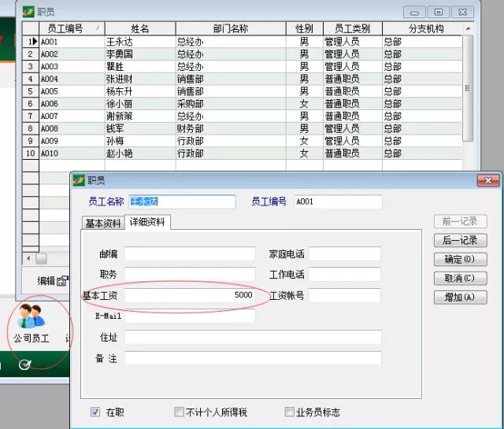Viewport: 504px width, 429px height.
Task: Click 取消(C) to cancel
Action: (460, 278)
